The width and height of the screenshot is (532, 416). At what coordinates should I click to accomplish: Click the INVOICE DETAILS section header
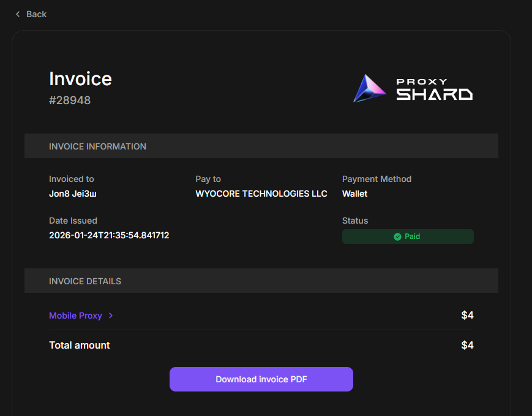point(85,281)
